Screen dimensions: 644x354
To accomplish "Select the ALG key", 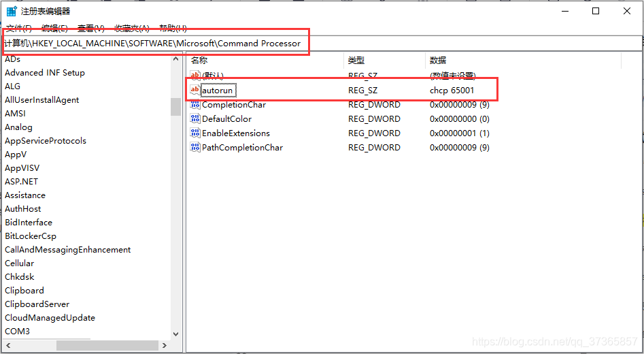I will (x=12, y=86).
